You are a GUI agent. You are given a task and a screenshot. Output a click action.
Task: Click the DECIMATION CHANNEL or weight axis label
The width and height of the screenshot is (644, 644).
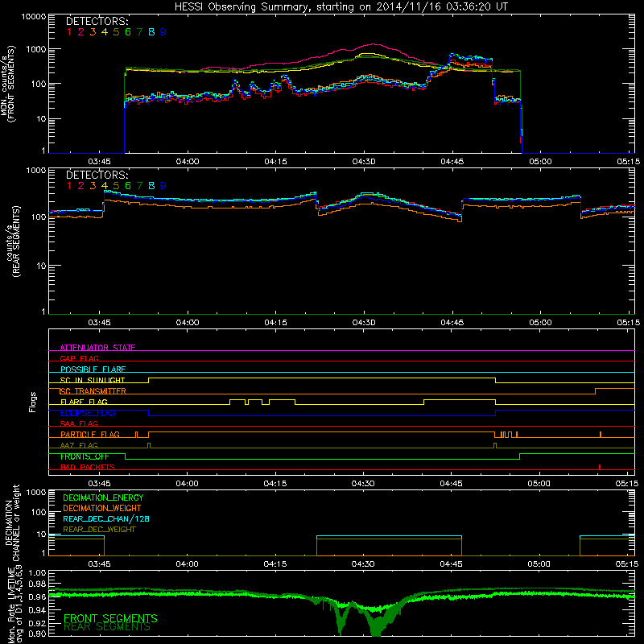tap(13, 522)
